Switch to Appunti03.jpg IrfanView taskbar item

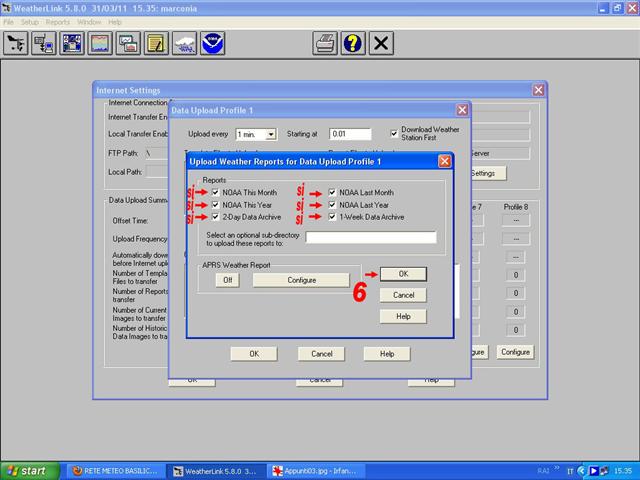[316, 471]
